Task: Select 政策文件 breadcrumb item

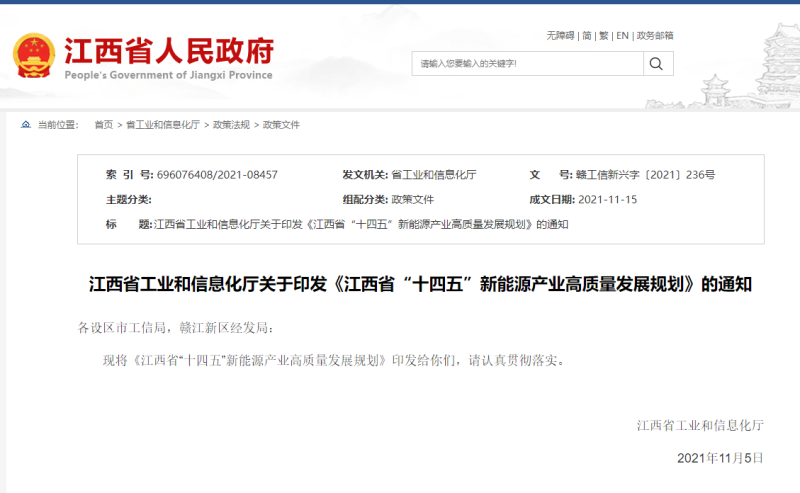Action: 281,125
